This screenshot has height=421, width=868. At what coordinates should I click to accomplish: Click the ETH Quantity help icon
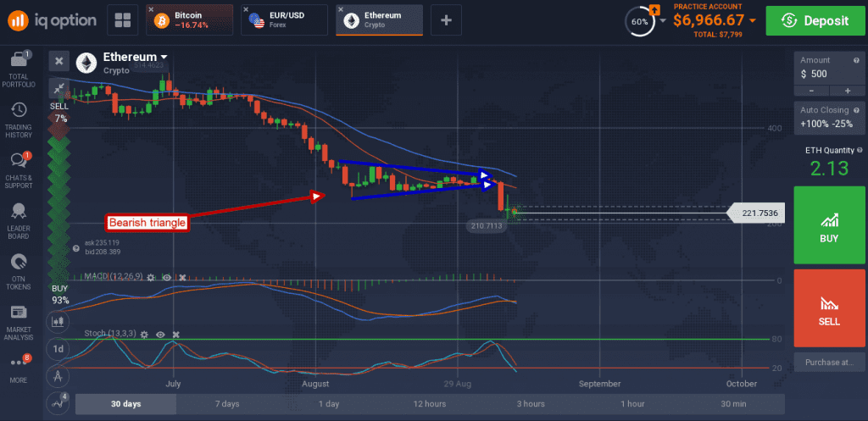tap(860, 150)
